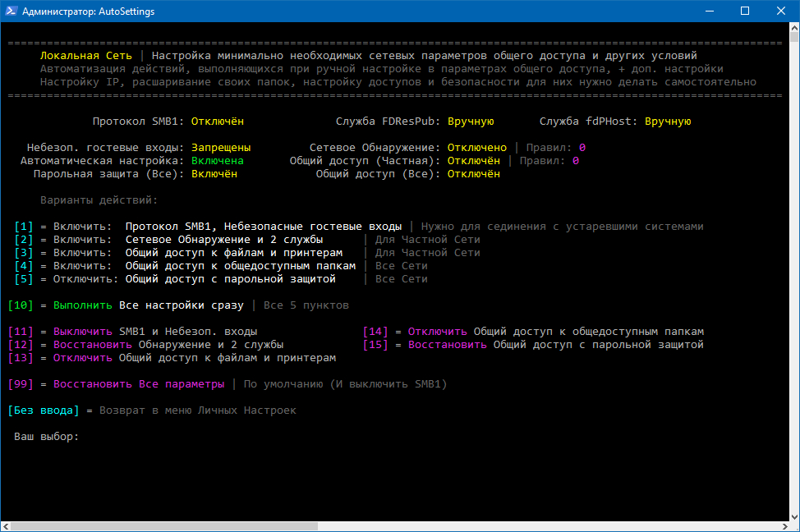Click option [13] Отключить Общий доступ

pyautogui.click(x=172, y=358)
